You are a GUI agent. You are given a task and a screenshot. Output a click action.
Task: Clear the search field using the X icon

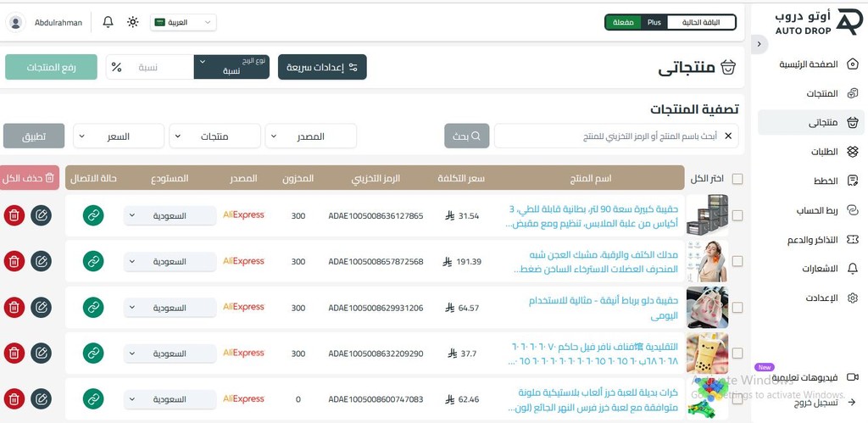(728, 136)
